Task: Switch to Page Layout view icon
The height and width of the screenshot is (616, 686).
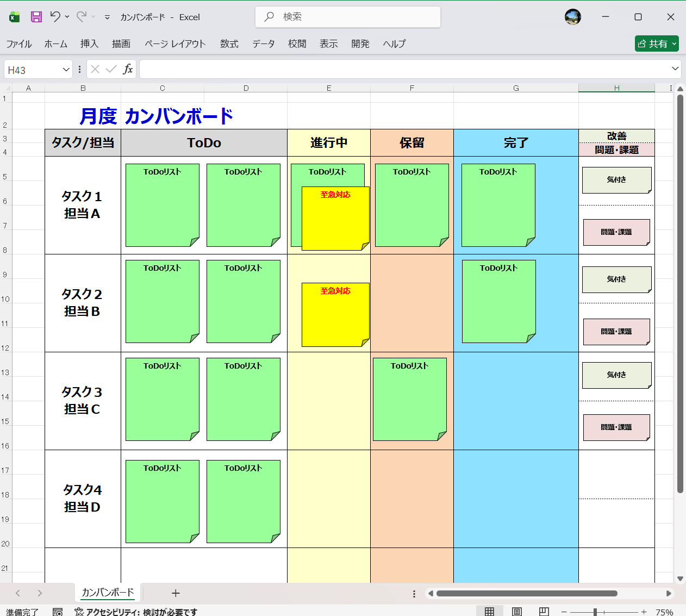Action: [x=516, y=611]
